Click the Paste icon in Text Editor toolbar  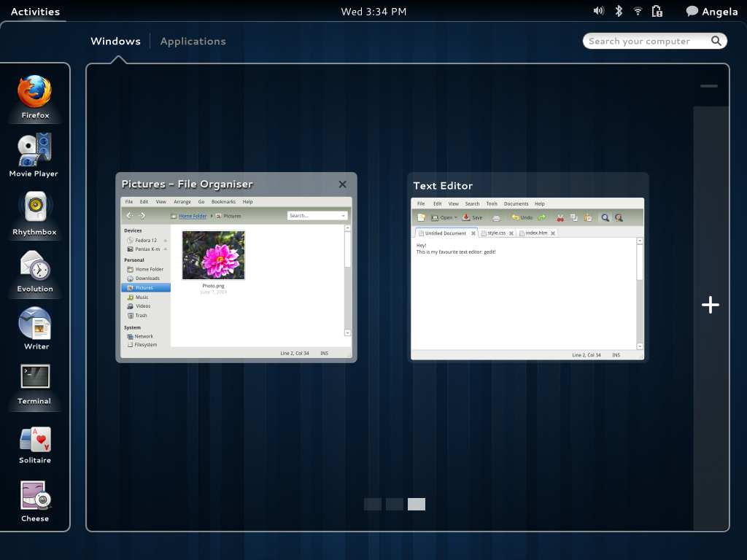tap(588, 217)
